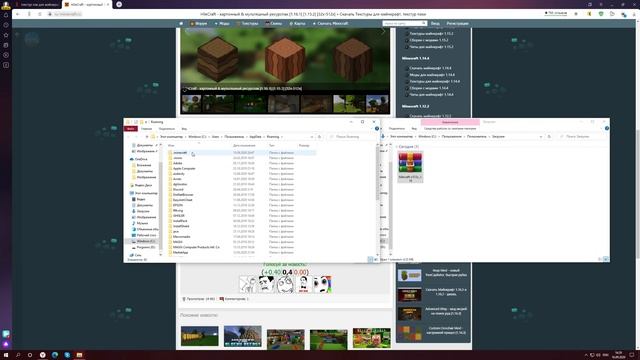
Task: Click the Поиск: Загрузки search field
Action: pyautogui.click(x=583, y=136)
